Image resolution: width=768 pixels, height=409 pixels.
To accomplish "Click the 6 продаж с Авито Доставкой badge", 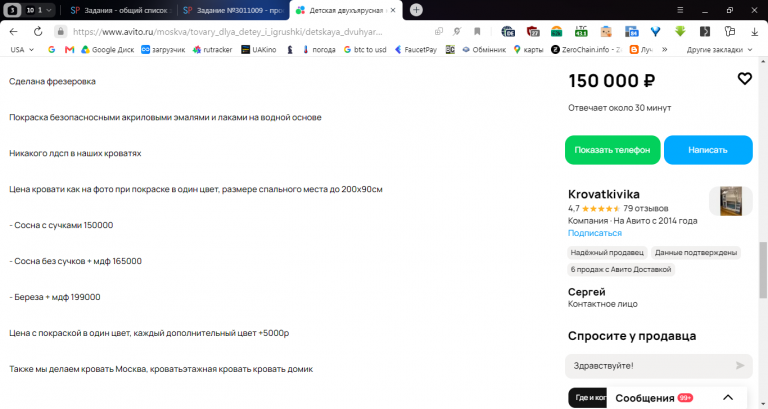I will 621,269.
